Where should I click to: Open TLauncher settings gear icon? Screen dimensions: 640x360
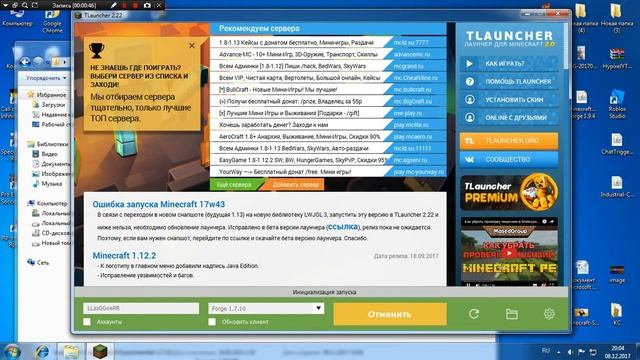coord(549,313)
